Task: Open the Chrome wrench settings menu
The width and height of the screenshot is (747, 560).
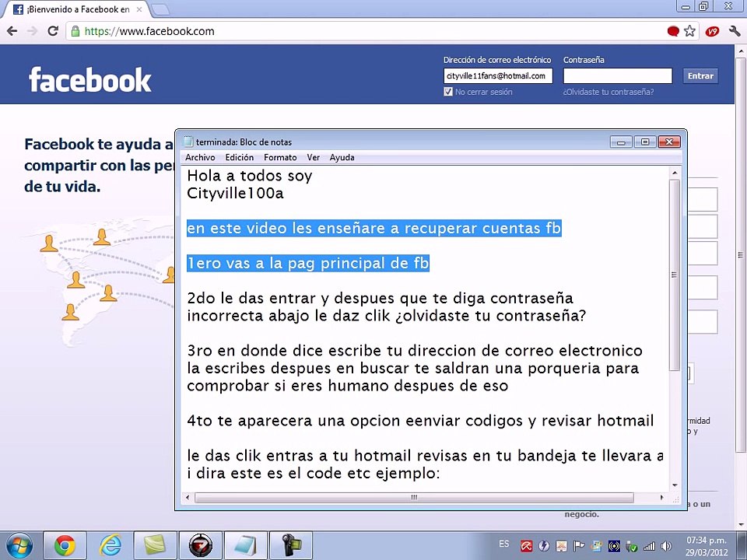Action: pyautogui.click(x=734, y=31)
